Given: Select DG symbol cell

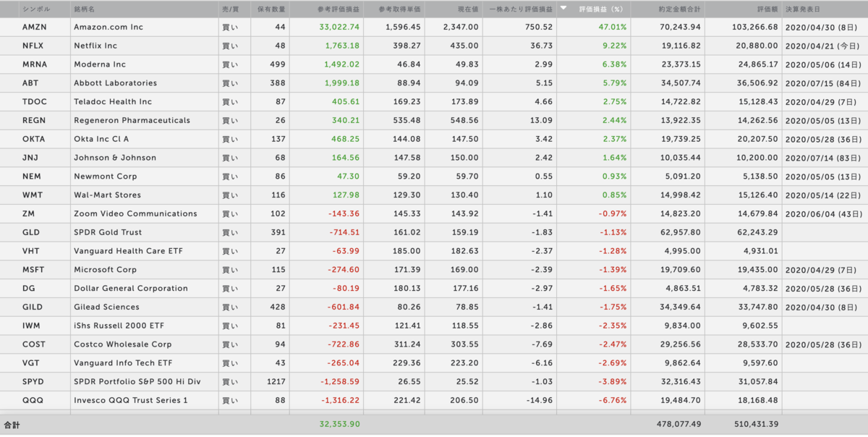Looking at the screenshot, I should coord(28,289).
